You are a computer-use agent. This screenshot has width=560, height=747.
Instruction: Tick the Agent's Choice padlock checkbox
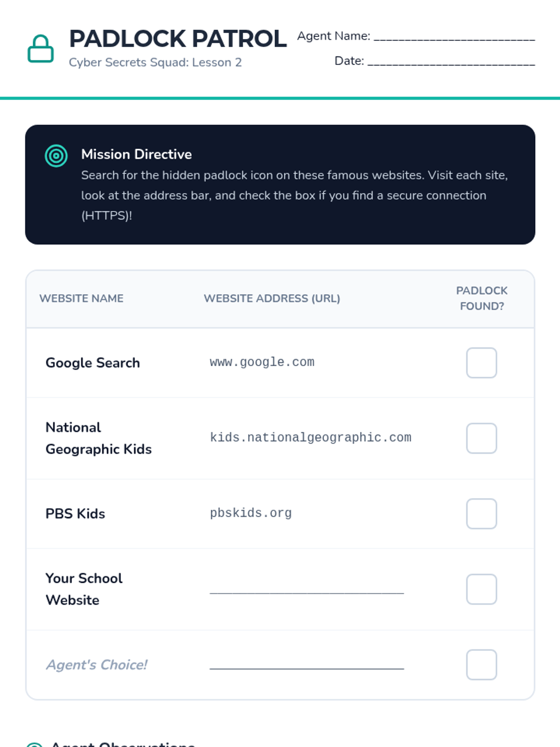tap(481, 665)
